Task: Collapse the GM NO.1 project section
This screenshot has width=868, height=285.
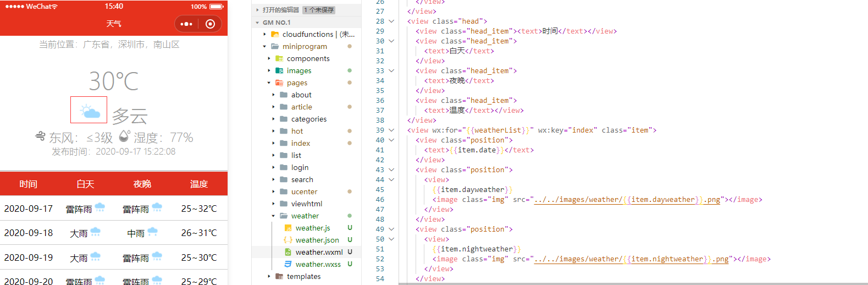Action: (257, 23)
